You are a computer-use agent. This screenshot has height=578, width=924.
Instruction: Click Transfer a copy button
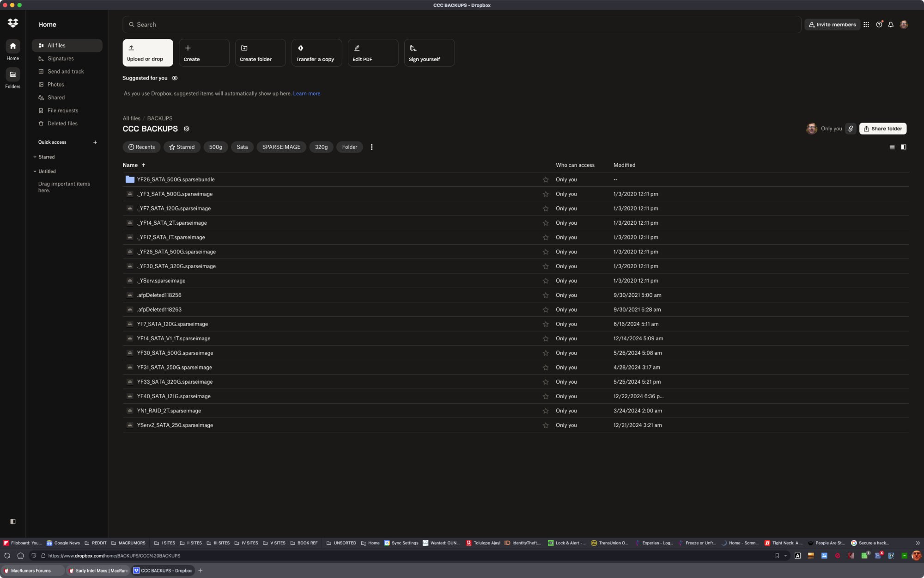316,53
